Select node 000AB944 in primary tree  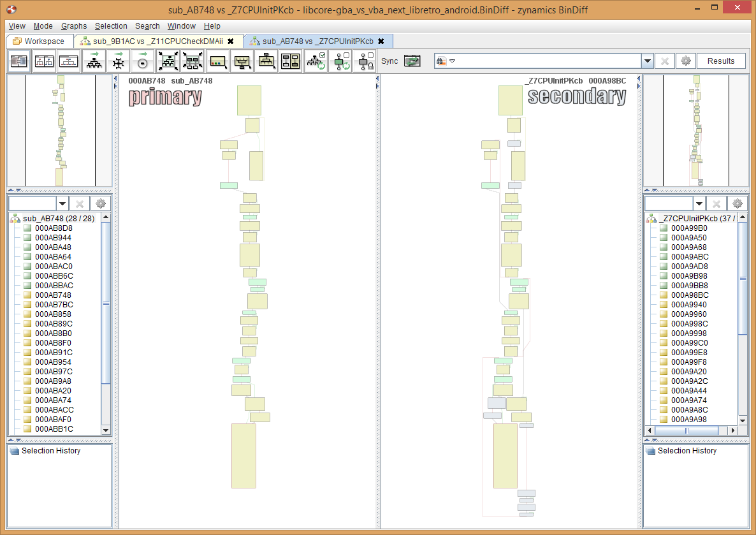53,237
